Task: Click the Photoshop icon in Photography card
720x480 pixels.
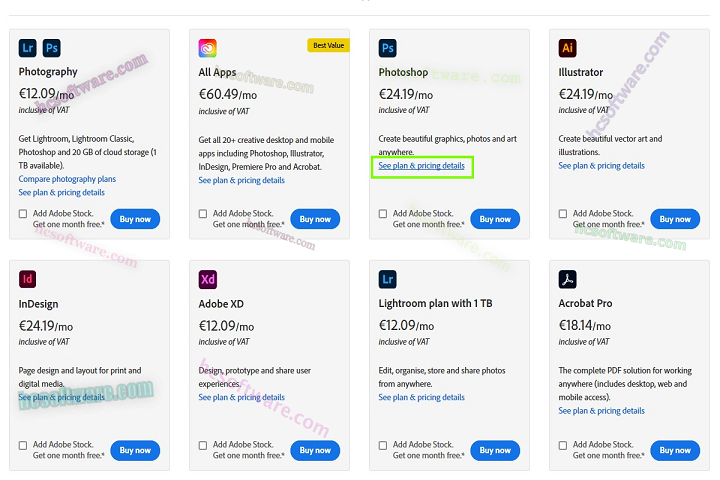Action: tap(51, 48)
